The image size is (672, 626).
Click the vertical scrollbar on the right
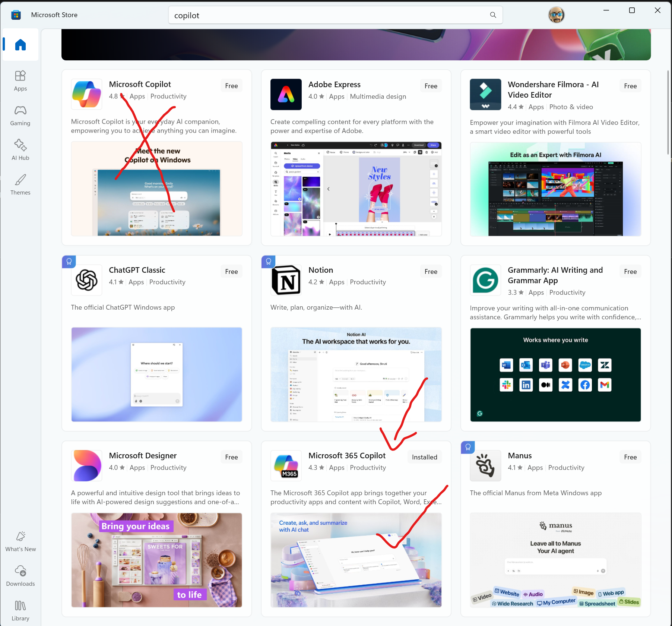668,112
